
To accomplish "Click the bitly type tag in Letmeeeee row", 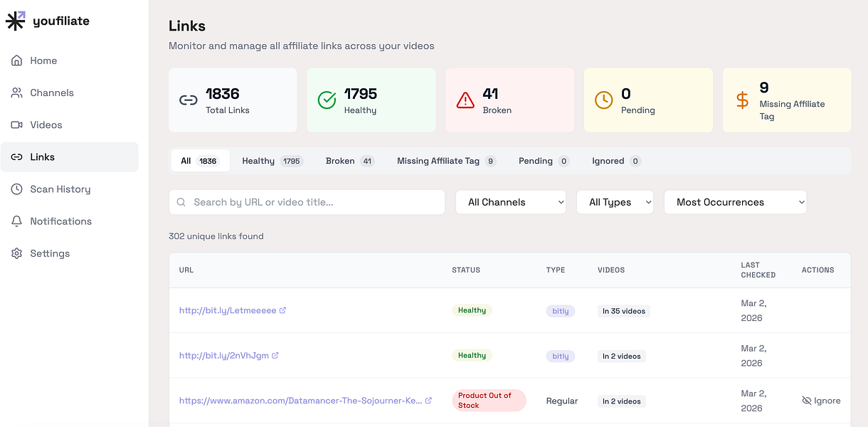I will click(561, 311).
